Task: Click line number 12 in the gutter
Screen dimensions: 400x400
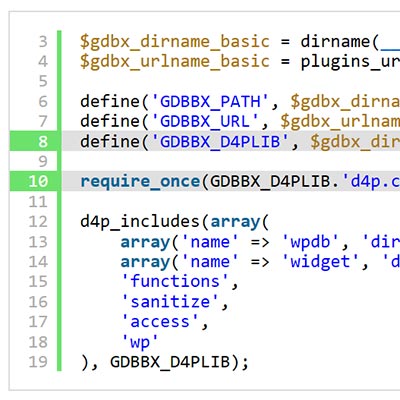Action: point(38,221)
